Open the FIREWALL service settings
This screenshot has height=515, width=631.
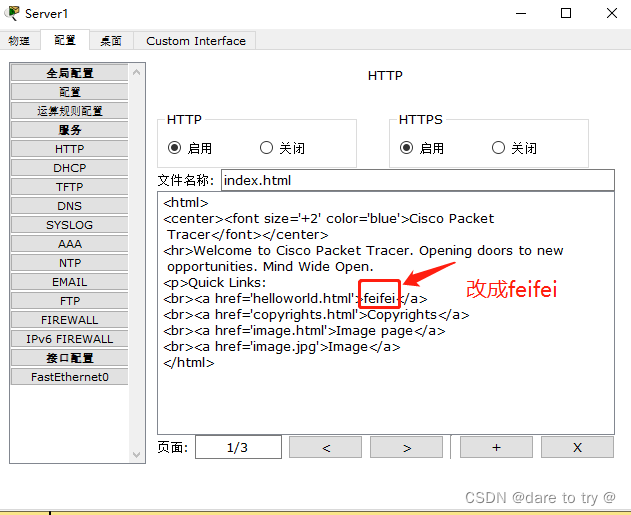pos(70,320)
